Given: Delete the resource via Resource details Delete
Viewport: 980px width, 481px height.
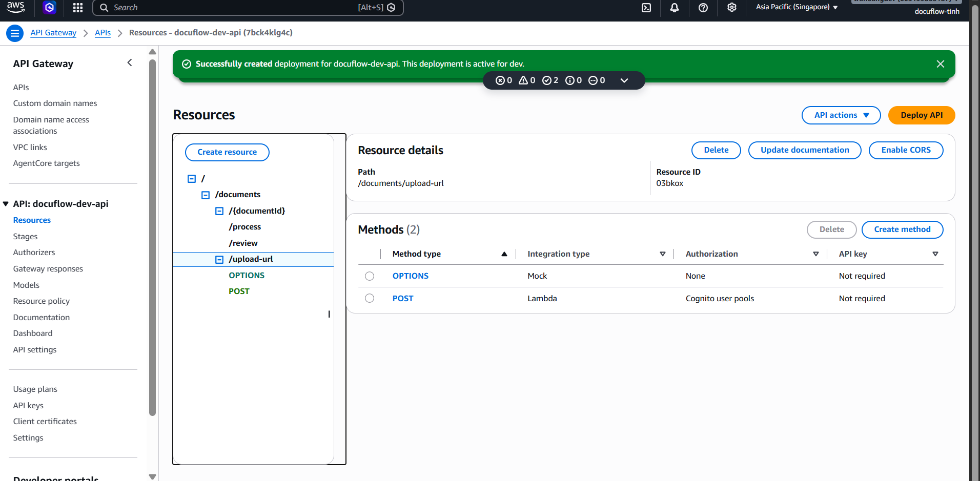Looking at the screenshot, I should [716, 150].
